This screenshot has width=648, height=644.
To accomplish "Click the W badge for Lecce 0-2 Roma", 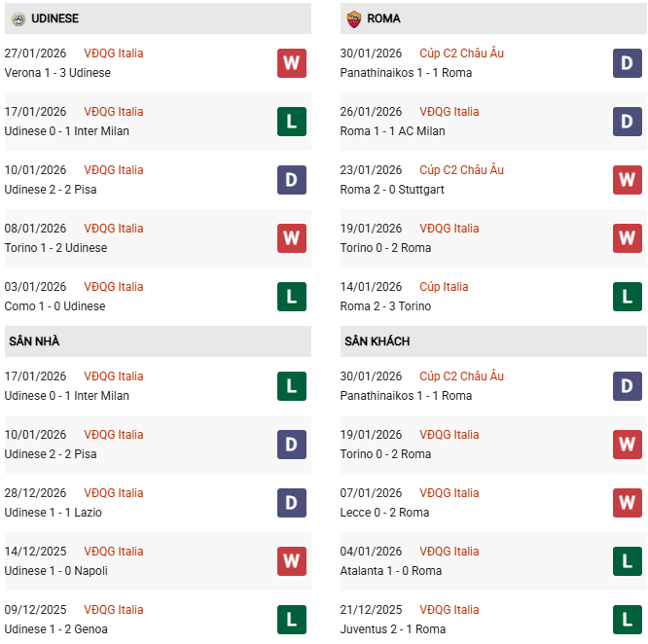I will tap(628, 503).
